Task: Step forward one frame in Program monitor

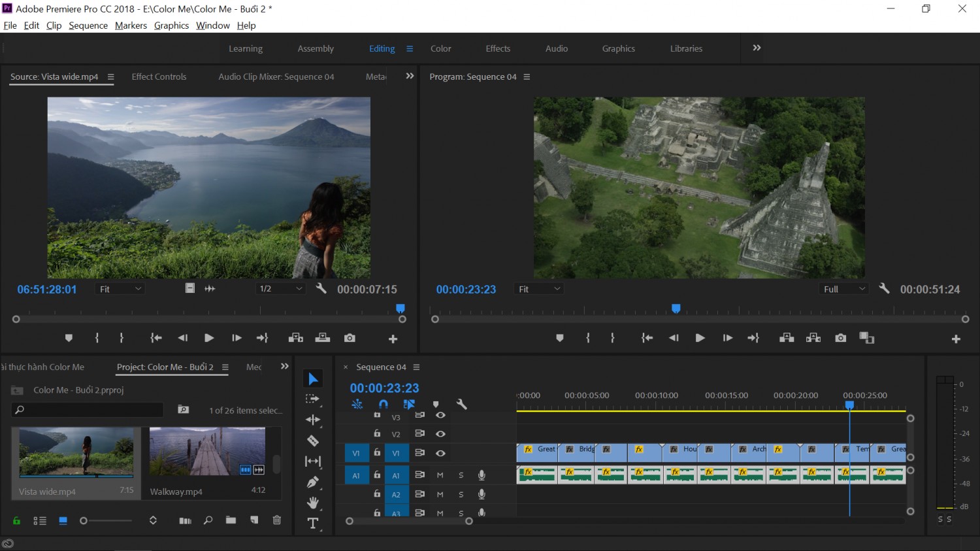Action: [x=727, y=338]
